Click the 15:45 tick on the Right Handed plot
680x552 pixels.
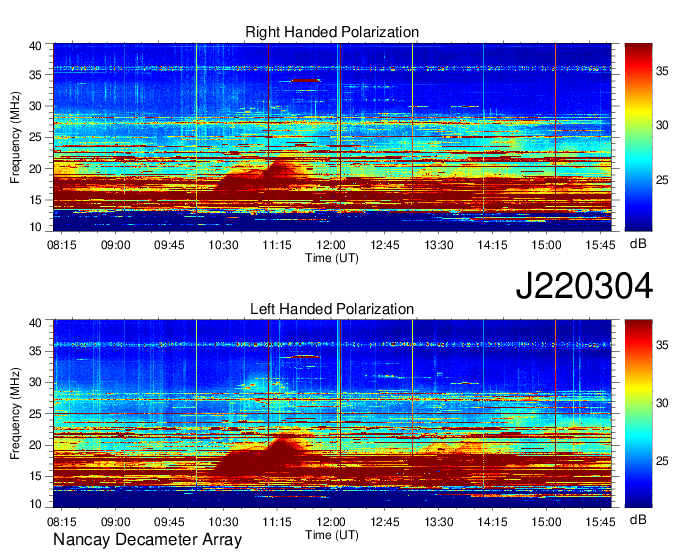tap(600, 245)
